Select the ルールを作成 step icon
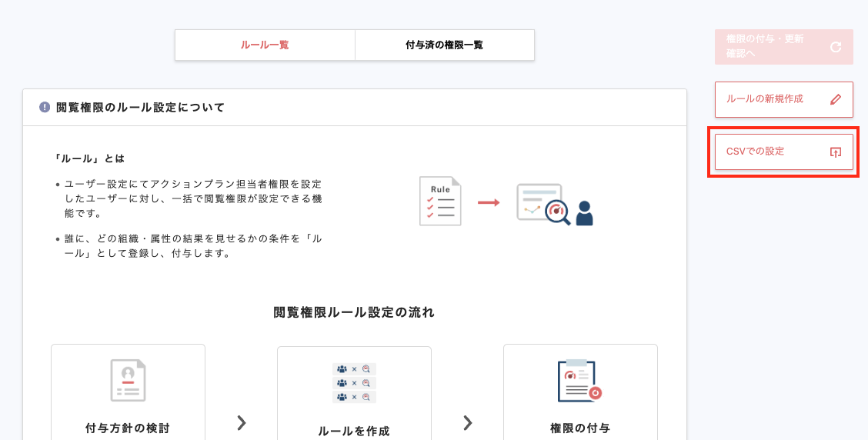The width and height of the screenshot is (868, 440). pos(354,382)
